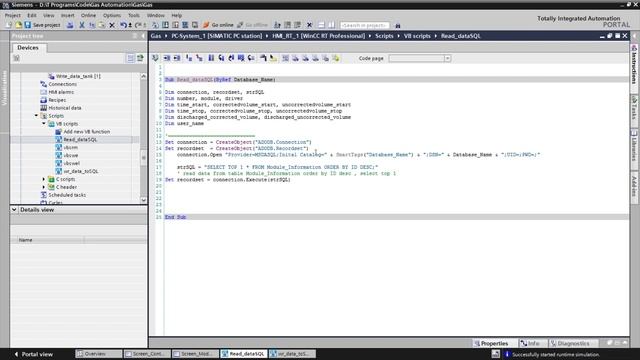Open the Tools menu
This screenshot has height=360, width=640.
click(x=134, y=15)
